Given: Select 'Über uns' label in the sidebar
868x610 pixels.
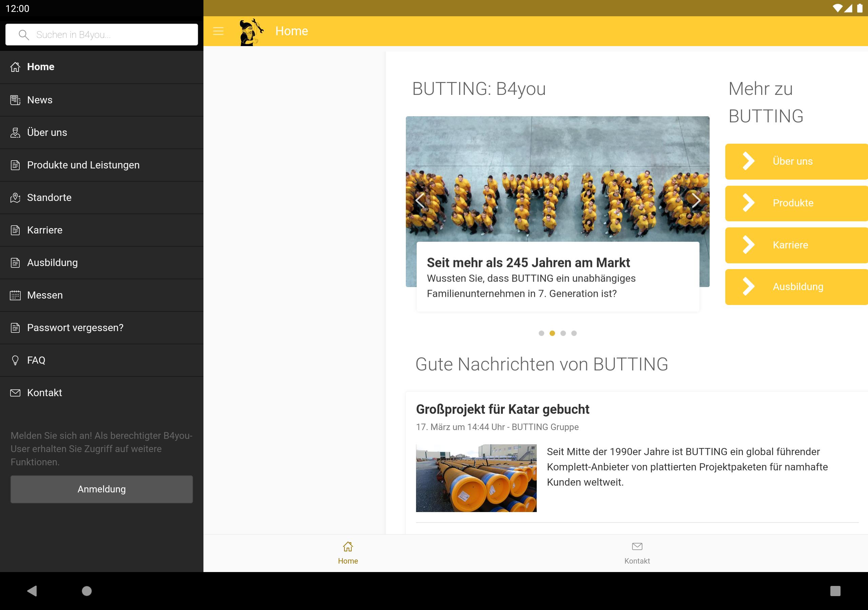Looking at the screenshot, I should [x=47, y=133].
